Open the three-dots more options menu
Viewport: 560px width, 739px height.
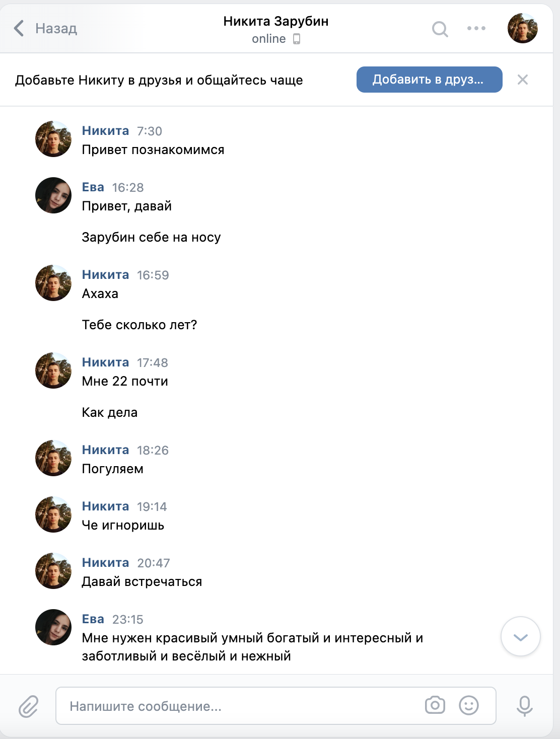click(476, 28)
